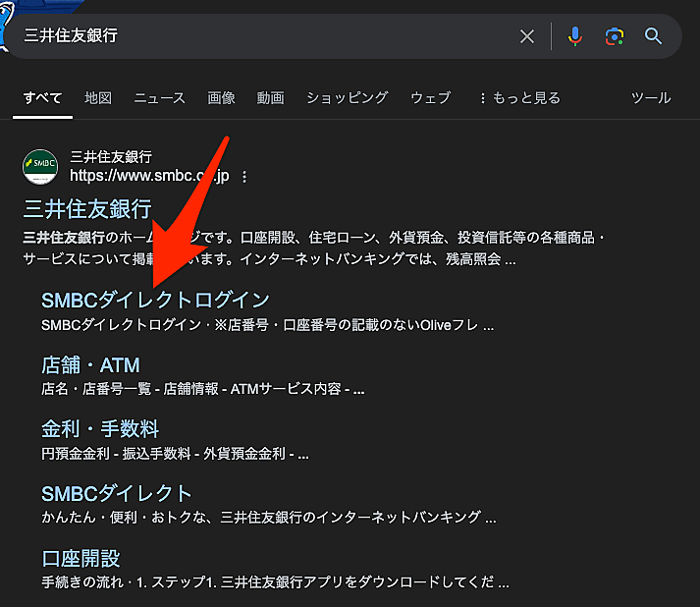Click the magnifying glass search icon

click(x=653, y=35)
